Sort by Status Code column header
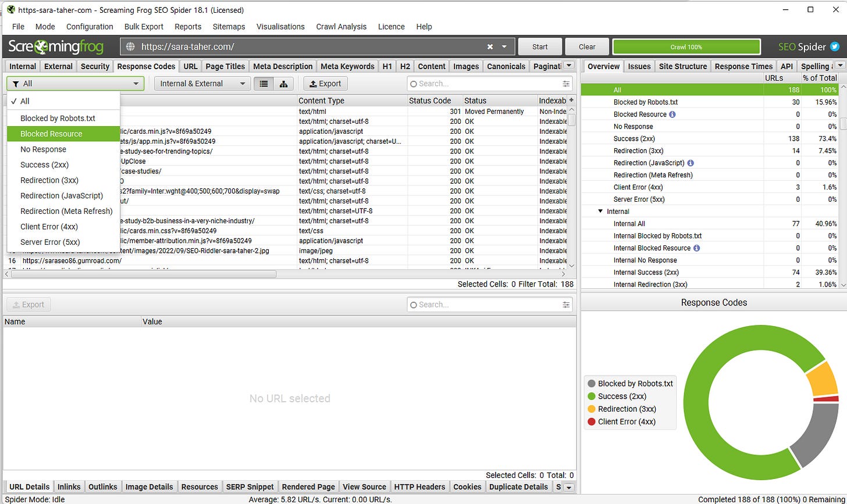 coord(435,101)
